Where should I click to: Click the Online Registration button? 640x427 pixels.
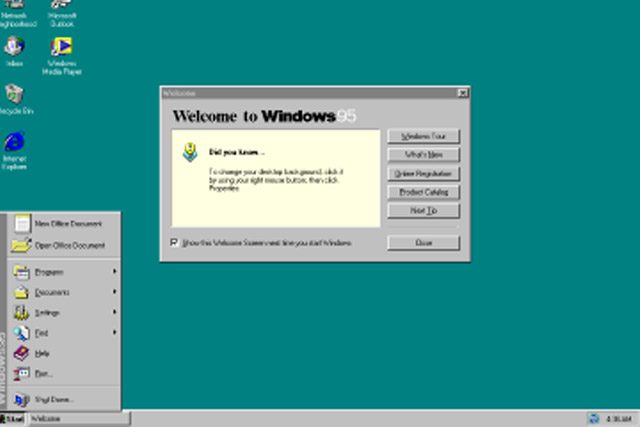click(423, 173)
